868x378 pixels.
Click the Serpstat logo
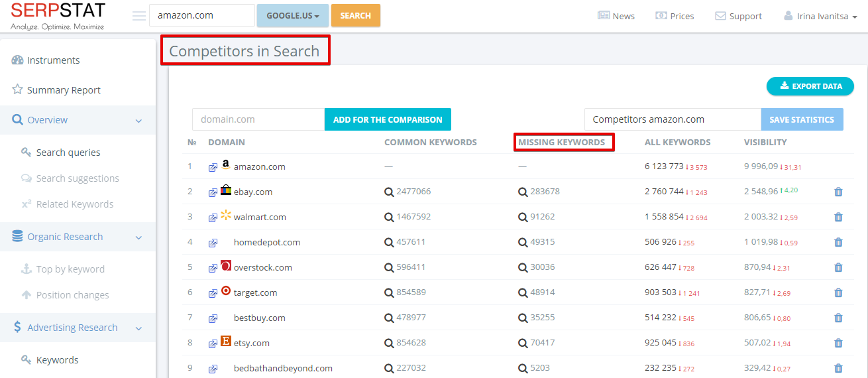pos(58,16)
